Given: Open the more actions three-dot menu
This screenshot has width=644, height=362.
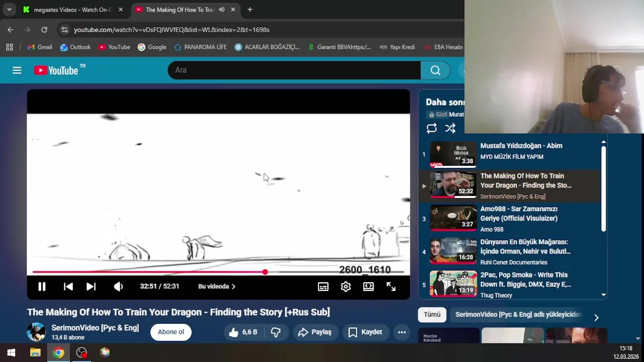Looking at the screenshot, I should (401, 332).
